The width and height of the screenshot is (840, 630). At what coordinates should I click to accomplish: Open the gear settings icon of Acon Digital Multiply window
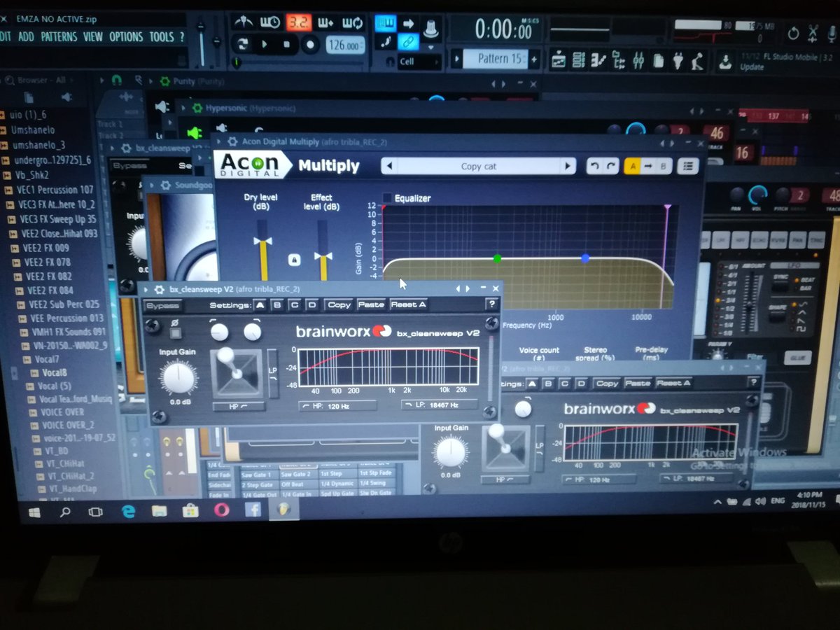234,142
